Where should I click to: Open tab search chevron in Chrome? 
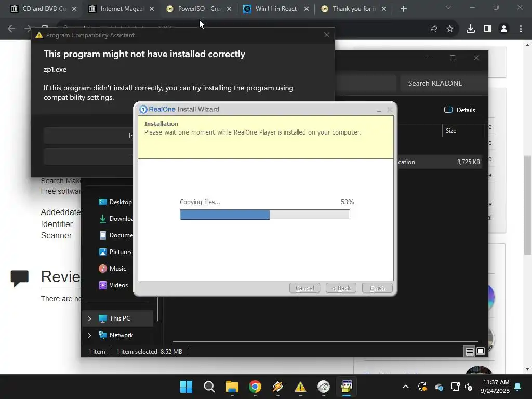tap(448, 7)
